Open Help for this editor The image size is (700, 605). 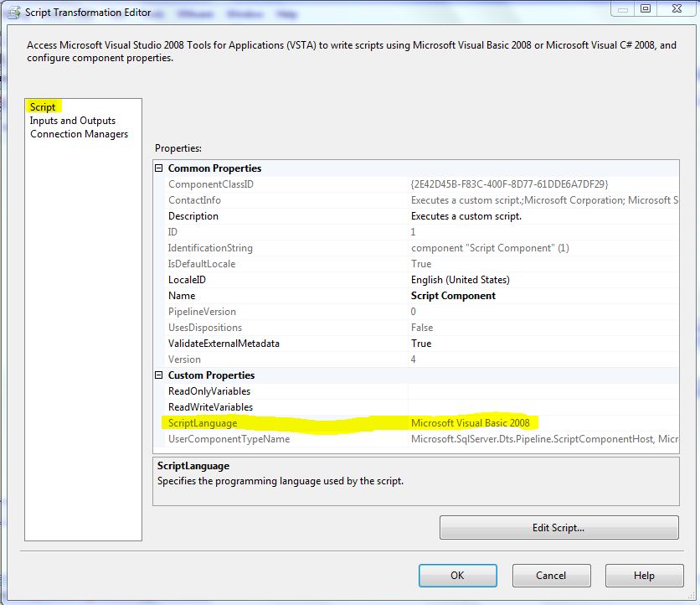coord(644,576)
